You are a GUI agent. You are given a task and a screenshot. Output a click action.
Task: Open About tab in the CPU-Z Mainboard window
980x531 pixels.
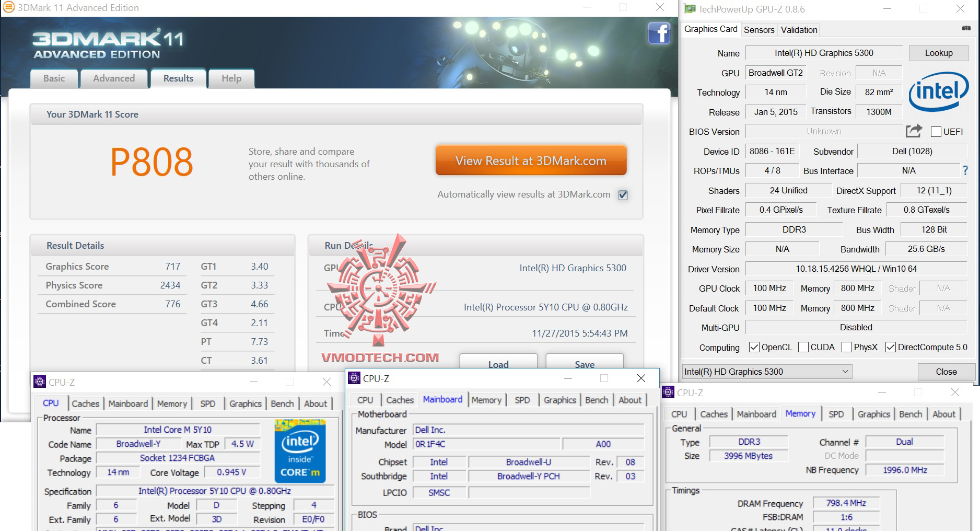point(630,400)
